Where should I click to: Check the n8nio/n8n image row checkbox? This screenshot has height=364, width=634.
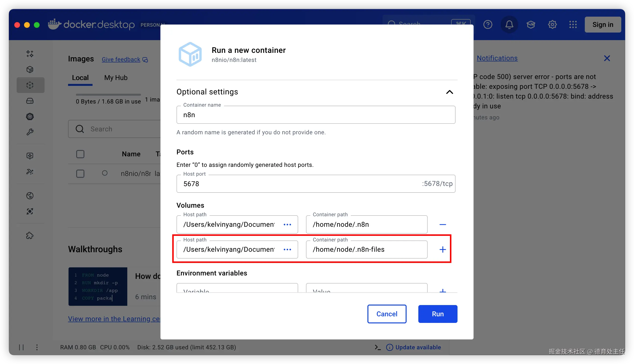coord(80,173)
